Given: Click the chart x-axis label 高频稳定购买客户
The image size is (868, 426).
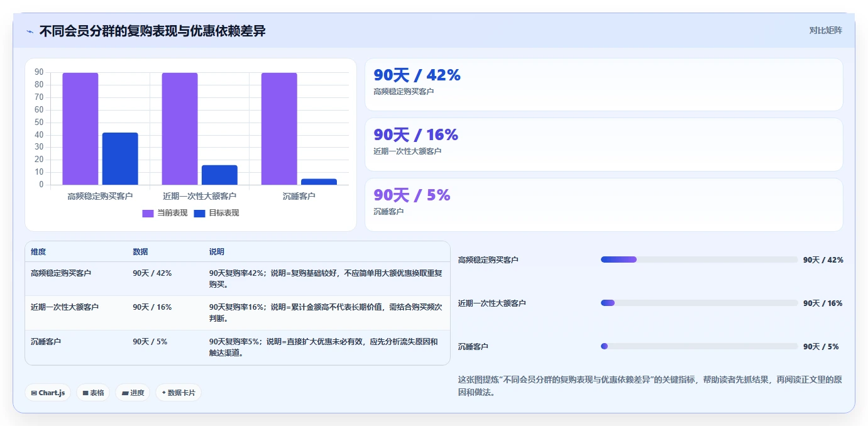Looking at the screenshot, I should point(100,197).
